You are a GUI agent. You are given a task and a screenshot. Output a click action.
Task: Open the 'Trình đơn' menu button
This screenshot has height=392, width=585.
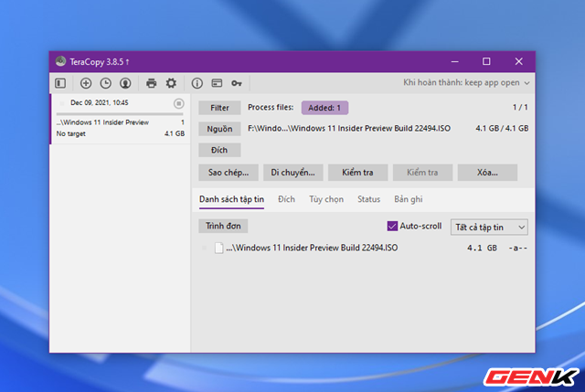223,226
